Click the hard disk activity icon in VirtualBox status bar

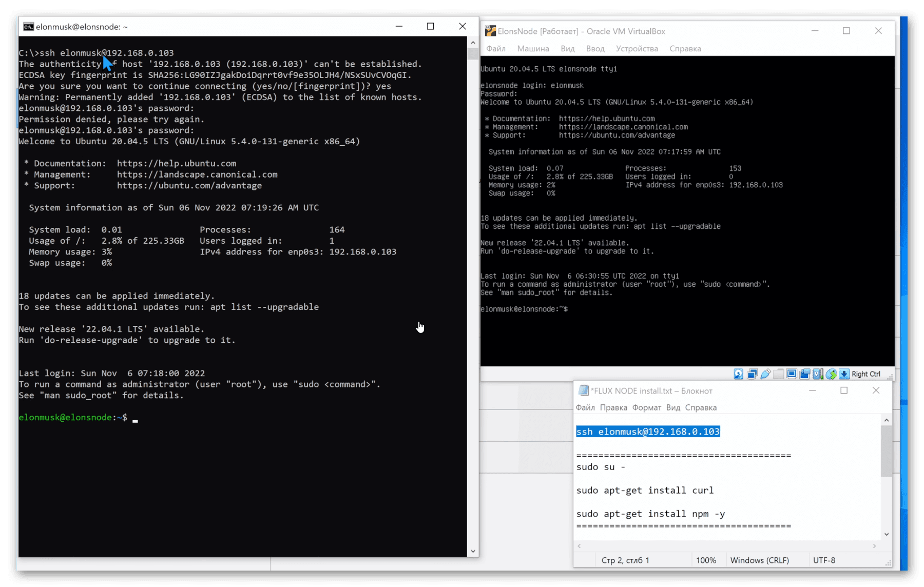click(739, 374)
